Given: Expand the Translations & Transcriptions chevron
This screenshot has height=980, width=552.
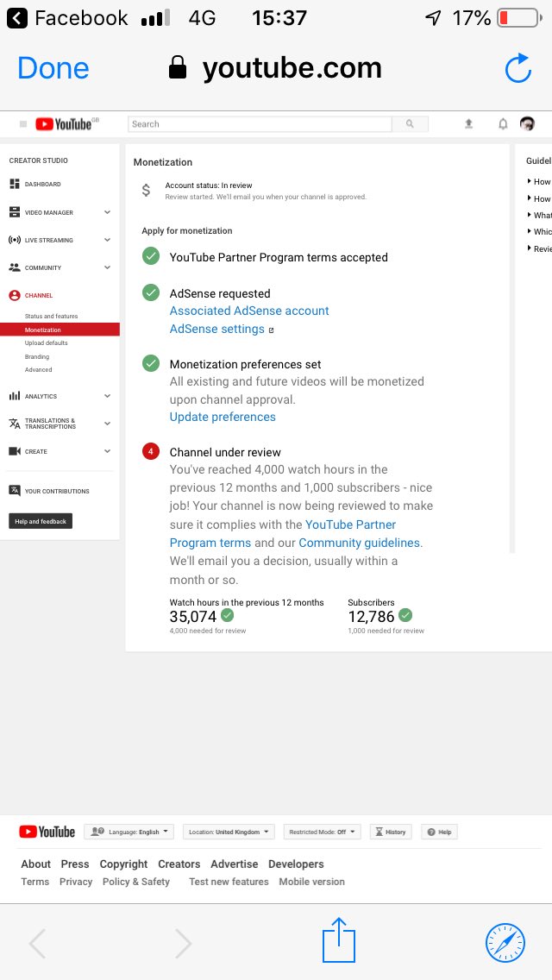Looking at the screenshot, I should point(108,423).
